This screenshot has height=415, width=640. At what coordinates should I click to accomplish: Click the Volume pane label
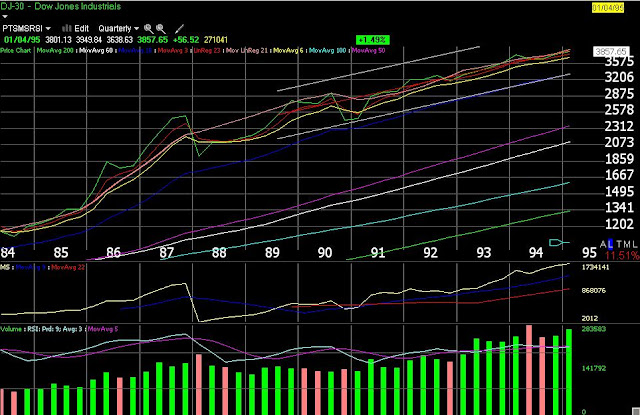tap(11, 329)
